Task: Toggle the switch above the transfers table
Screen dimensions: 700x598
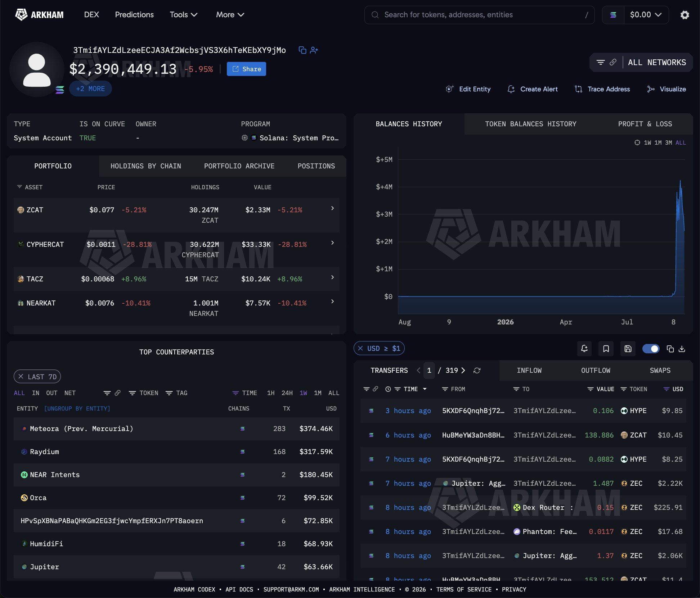Action: (x=651, y=349)
